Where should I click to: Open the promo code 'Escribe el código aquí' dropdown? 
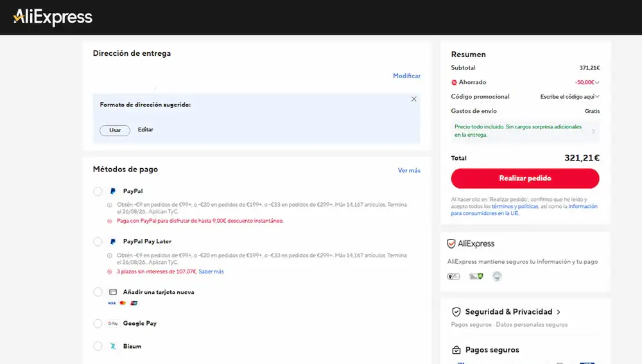(569, 97)
